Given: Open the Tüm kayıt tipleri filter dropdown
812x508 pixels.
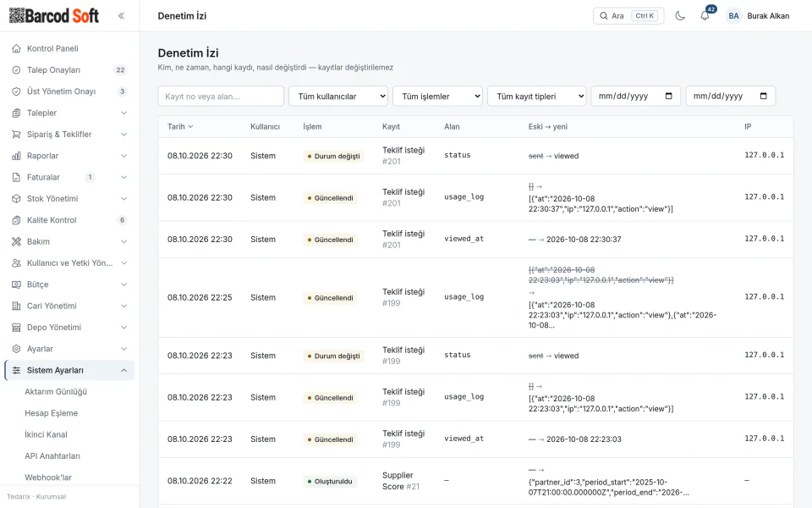Looking at the screenshot, I should pos(536,96).
